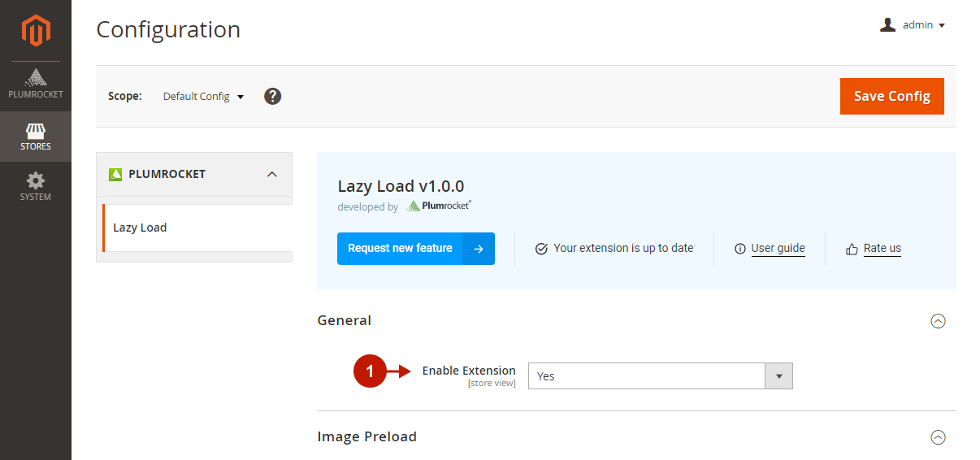Click the Lazy Load v1.0.0 title
Image resolution: width=980 pixels, height=460 pixels.
401,186
